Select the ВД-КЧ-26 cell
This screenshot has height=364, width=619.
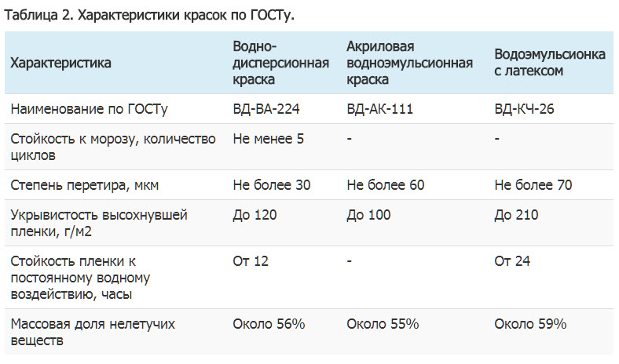[x=524, y=109]
